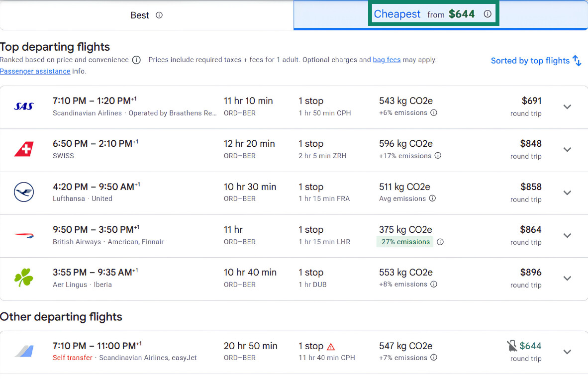Click the SAS airline logo
Screen dimensions: 588x379
pyautogui.click(x=23, y=106)
